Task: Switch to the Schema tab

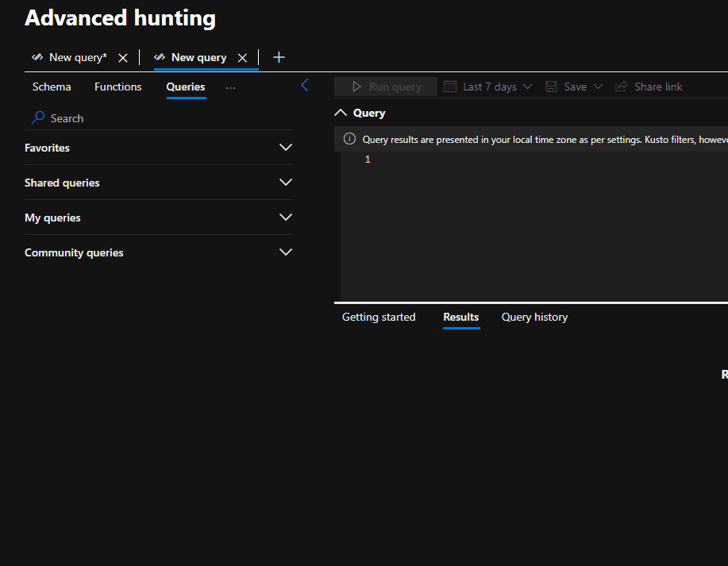Action: pyautogui.click(x=51, y=87)
